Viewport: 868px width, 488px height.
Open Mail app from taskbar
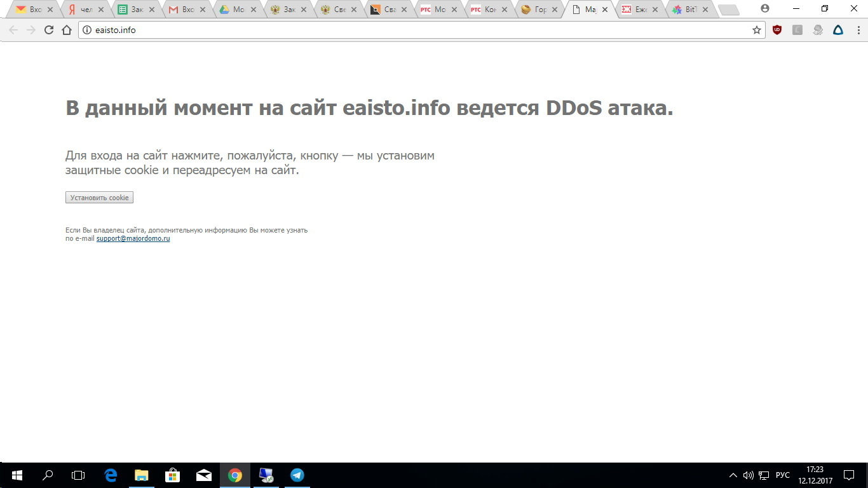(203, 475)
